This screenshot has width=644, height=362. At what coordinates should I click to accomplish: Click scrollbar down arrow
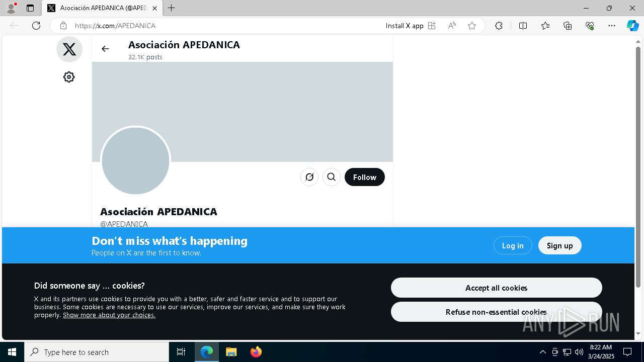[x=638, y=333]
